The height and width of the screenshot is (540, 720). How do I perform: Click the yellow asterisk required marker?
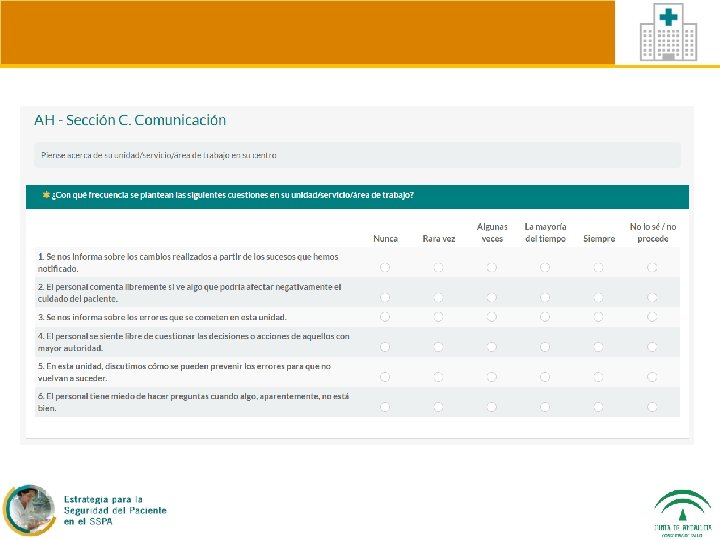click(46, 195)
